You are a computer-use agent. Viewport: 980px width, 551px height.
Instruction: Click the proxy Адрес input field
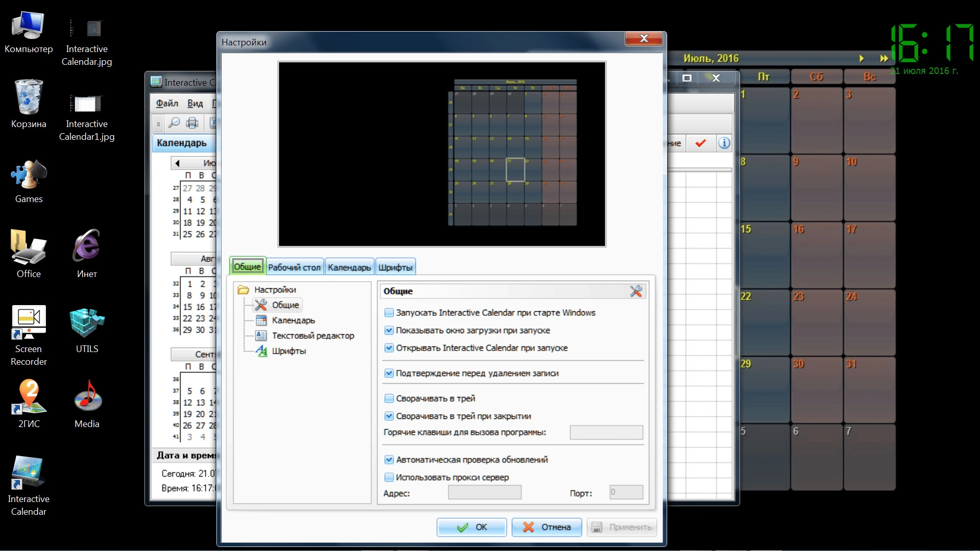pos(485,493)
